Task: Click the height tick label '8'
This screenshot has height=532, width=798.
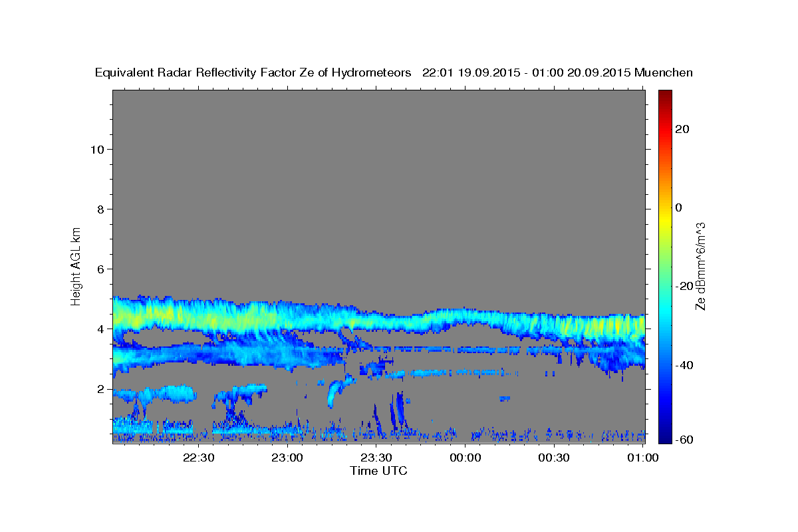Action: click(101, 209)
